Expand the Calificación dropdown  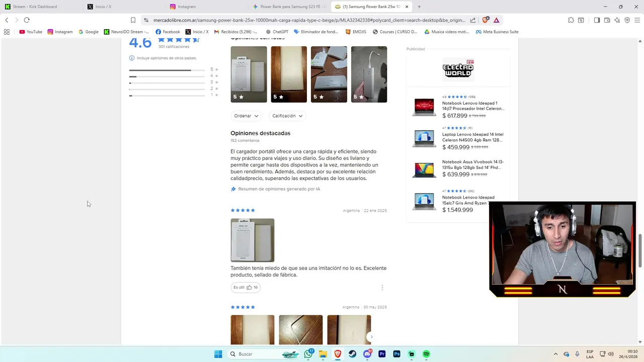click(x=287, y=116)
